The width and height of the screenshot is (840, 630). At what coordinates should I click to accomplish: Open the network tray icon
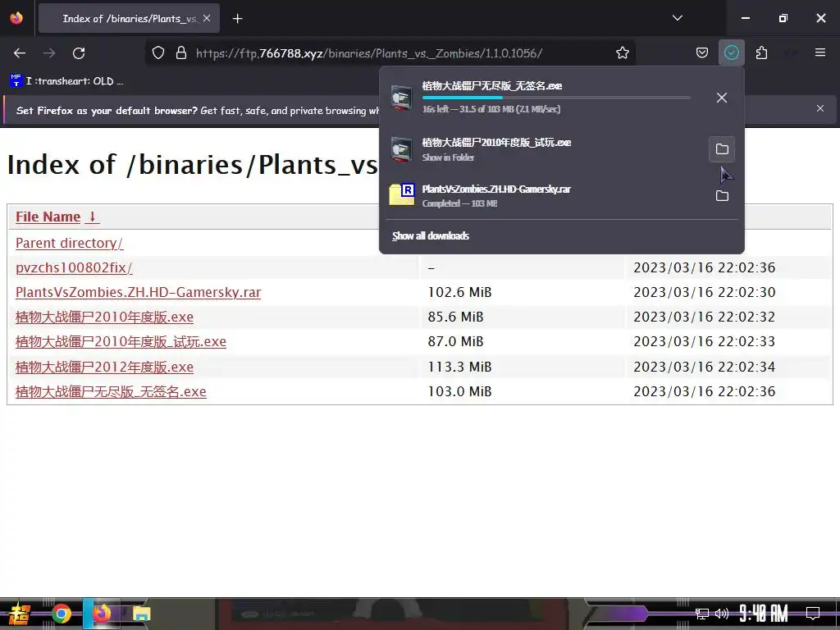click(x=702, y=614)
